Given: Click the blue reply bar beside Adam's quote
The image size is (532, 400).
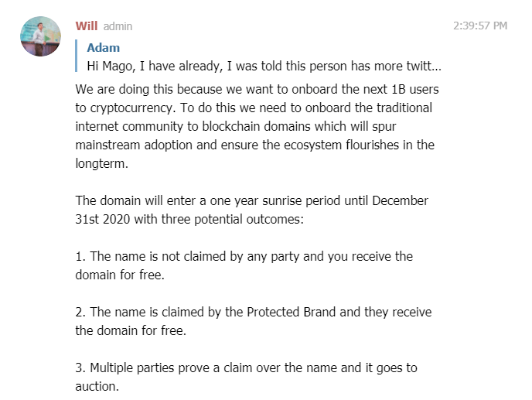Looking at the screenshot, I should tap(77, 56).
